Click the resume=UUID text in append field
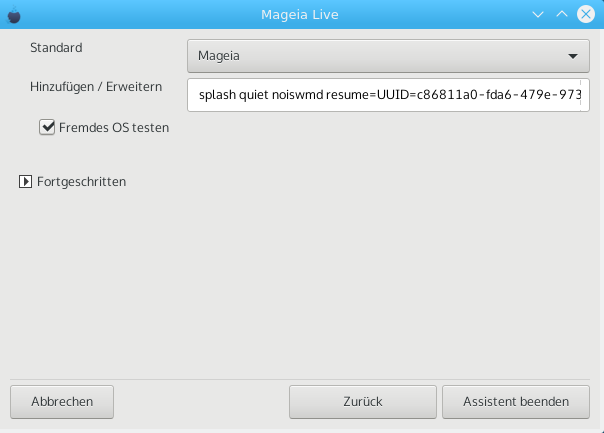604x433 pixels. coord(350,95)
